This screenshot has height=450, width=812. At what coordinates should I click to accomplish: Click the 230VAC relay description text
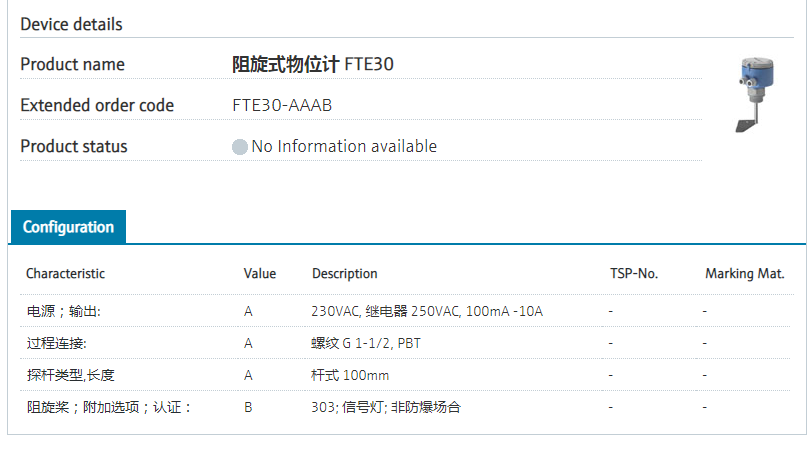[427, 311]
